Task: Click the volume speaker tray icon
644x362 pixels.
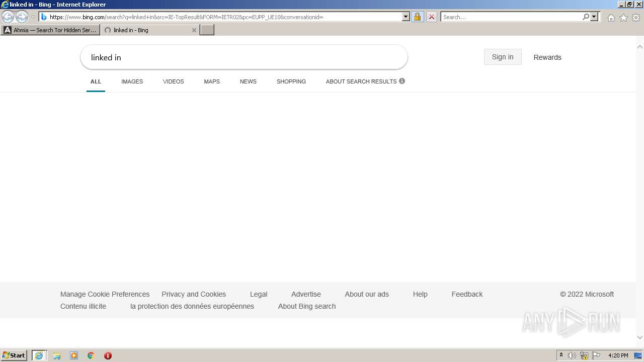Action: [572, 355]
